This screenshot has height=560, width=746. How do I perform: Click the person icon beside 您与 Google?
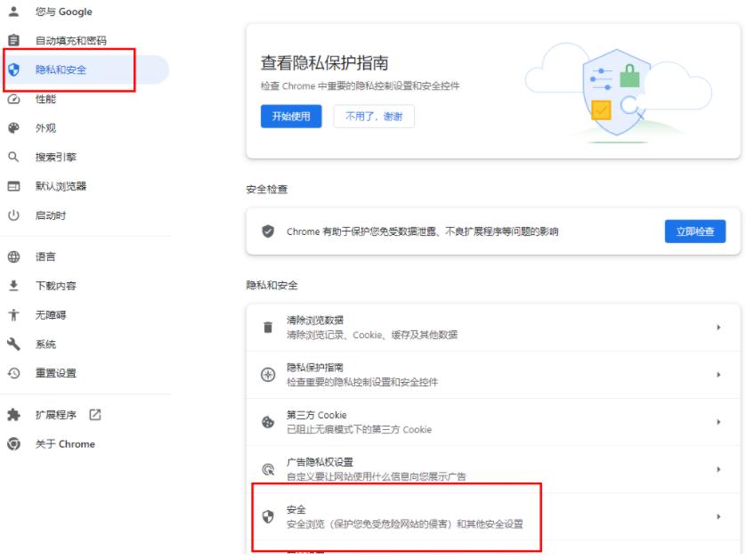click(x=13, y=12)
